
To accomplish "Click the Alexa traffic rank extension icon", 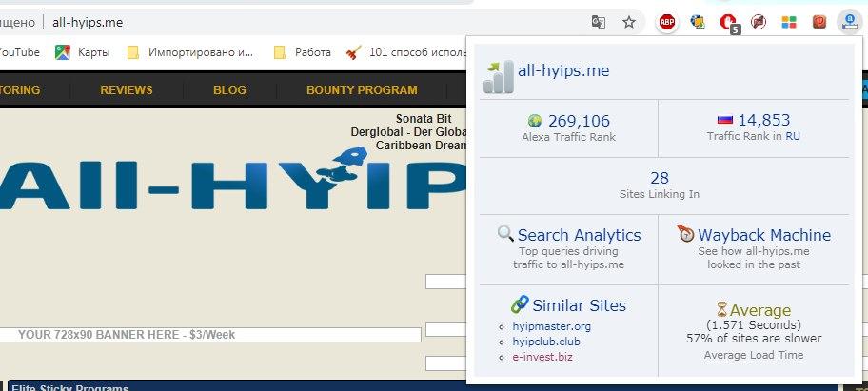I will (x=847, y=22).
